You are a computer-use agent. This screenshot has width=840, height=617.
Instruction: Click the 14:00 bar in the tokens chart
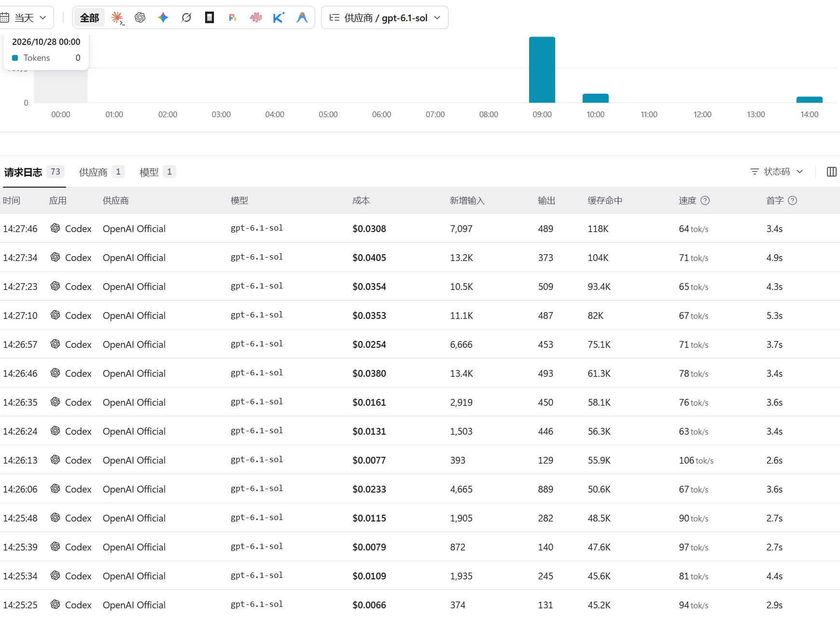[x=810, y=100]
